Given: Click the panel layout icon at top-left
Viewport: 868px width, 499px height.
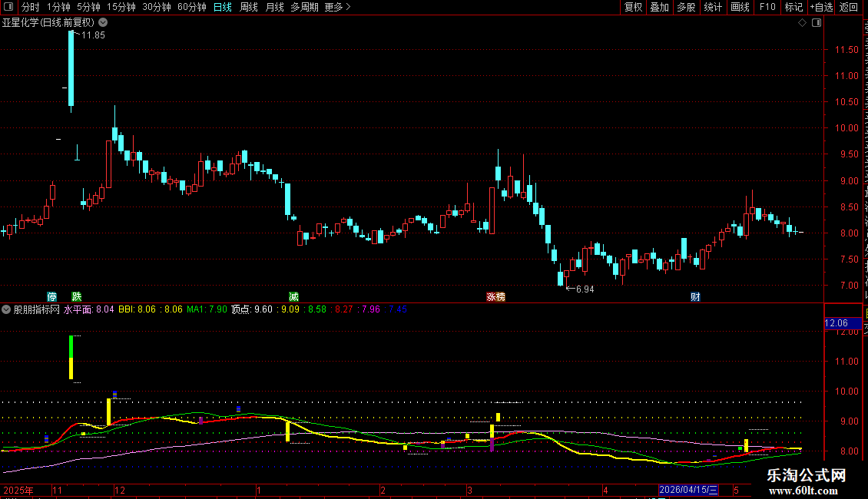Looking at the screenshot, I should click(8, 7).
